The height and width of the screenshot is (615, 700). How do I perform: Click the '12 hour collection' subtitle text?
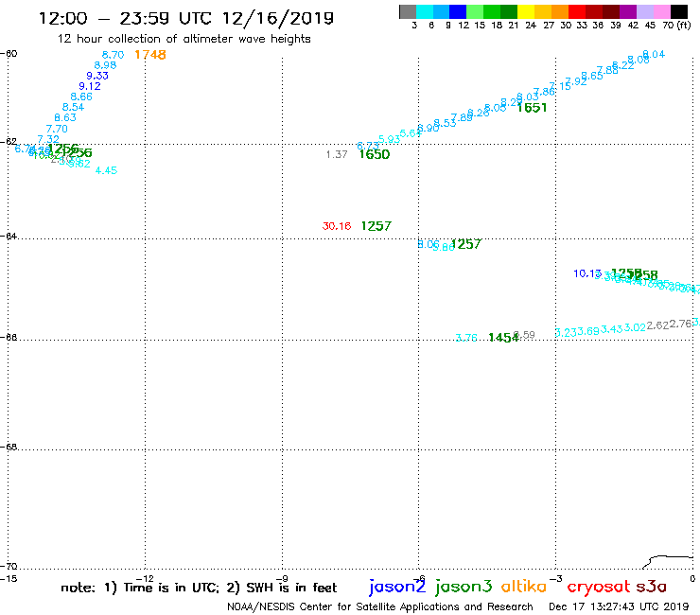click(184, 39)
